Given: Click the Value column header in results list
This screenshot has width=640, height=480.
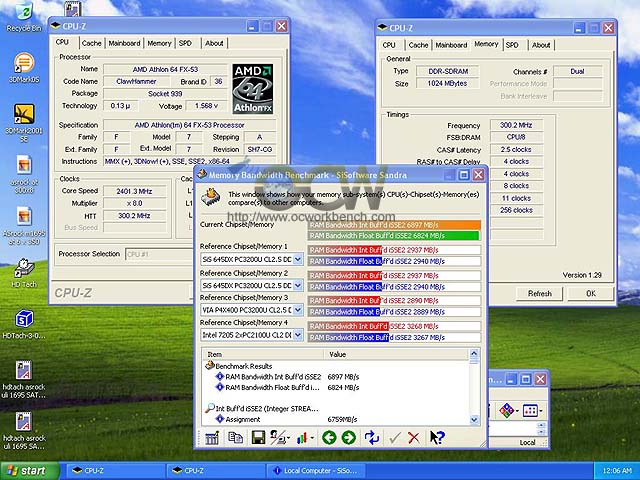Looking at the screenshot, I should click(396, 354).
